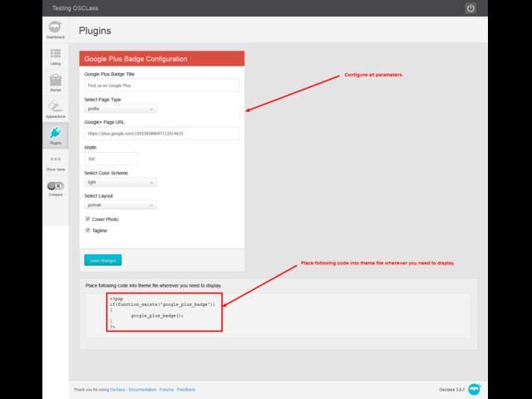This screenshot has width=532, height=399.
Task: Expand the Select Layout dropdown
Action: (x=120, y=205)
